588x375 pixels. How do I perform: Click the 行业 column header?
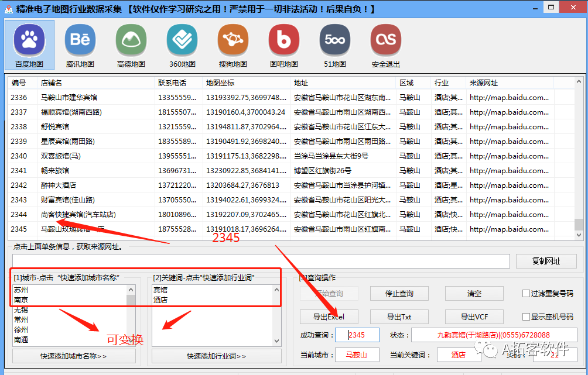449,83
